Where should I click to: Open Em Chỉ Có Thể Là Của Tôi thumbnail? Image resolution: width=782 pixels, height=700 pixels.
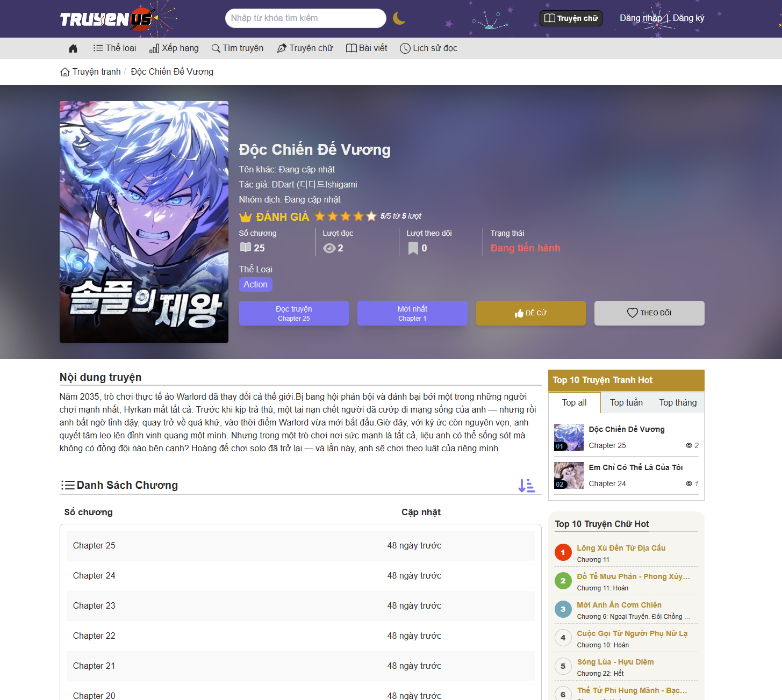tap(569, 475)
